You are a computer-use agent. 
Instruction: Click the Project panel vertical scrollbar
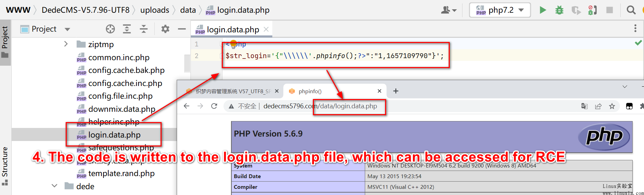(187, 64)
